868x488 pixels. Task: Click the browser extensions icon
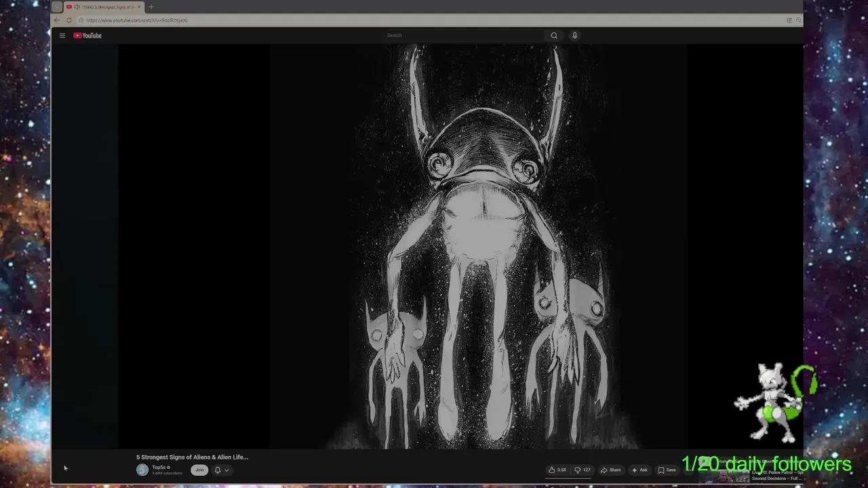tap(789, 20)
